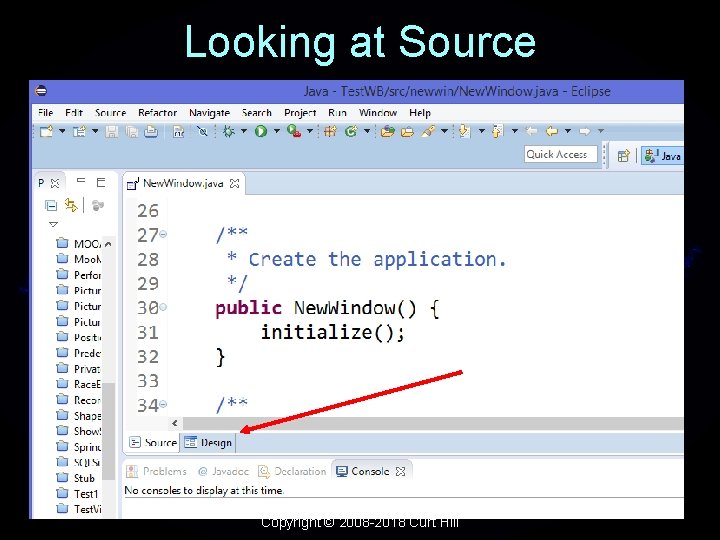Open the Project menu
The height and width of the screenshot is (540, 720).
[300, 112]
